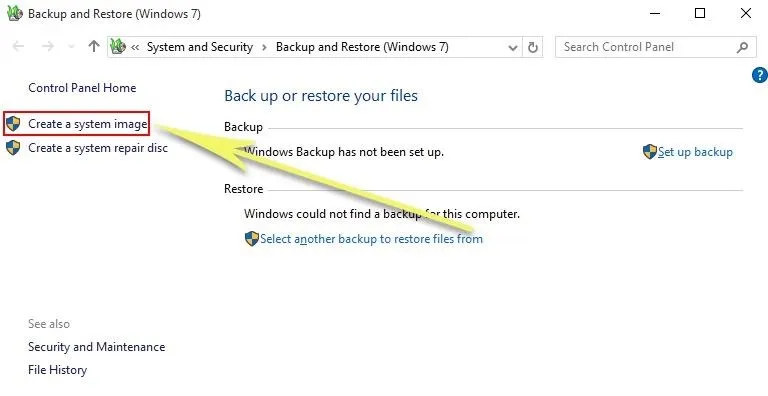Click the forward navigation arrow

click(48, 47)
